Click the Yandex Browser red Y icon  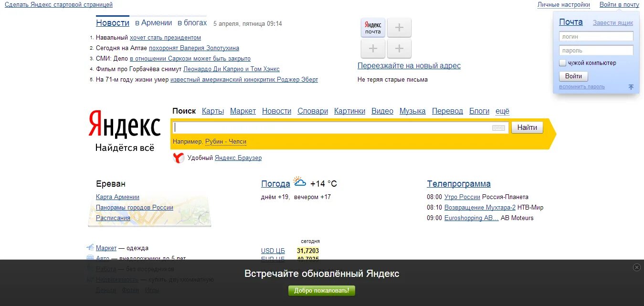pyautogui.click(x=178, y=158)
